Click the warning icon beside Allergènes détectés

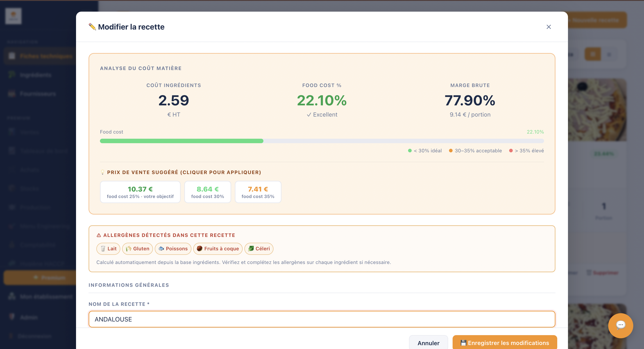(x=99, y=235)
